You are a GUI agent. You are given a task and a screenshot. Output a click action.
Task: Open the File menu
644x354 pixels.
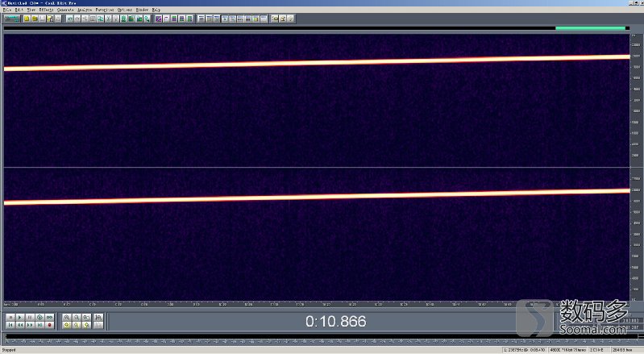tap(6, 10)
